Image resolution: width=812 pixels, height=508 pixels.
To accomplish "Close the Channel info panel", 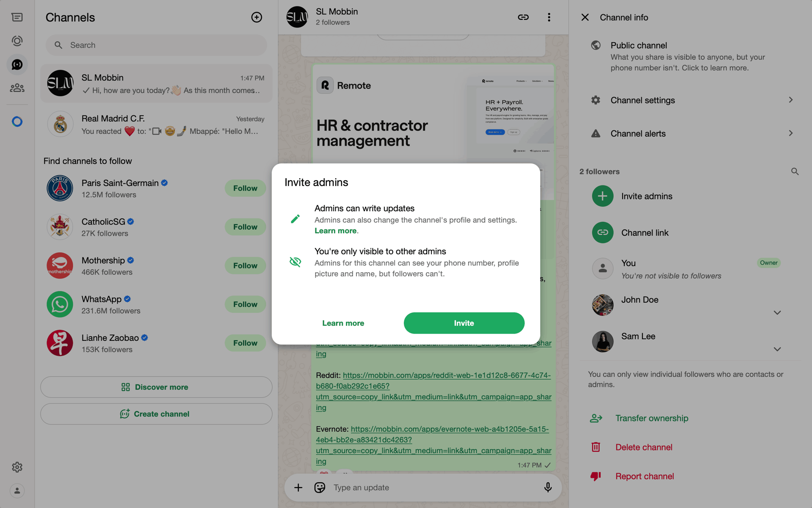I will click(x=585, y=17).
